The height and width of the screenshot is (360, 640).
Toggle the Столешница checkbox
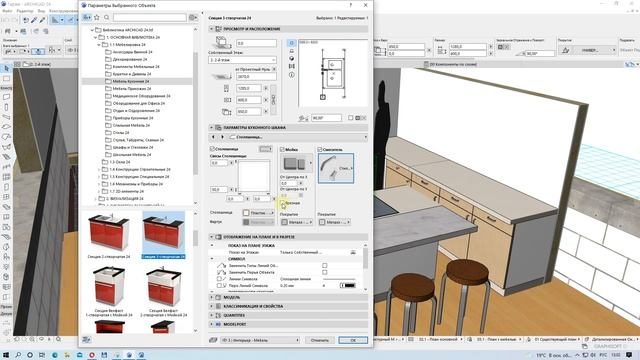point(212,149)
